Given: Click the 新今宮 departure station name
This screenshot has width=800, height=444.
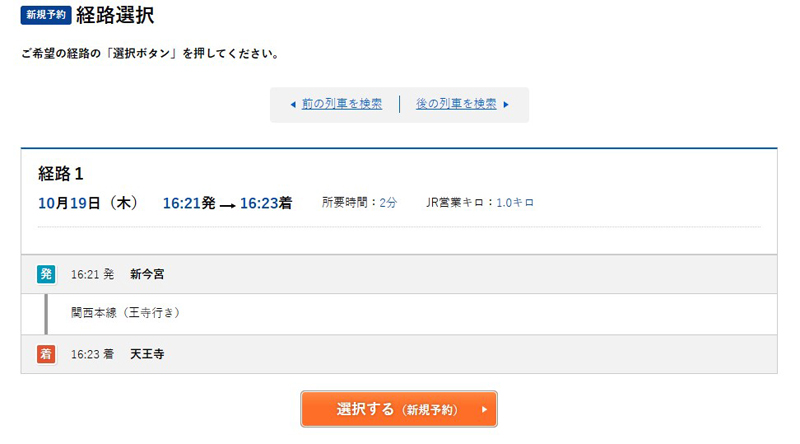Looking at the screenshot, I should [x=147, y=274].
